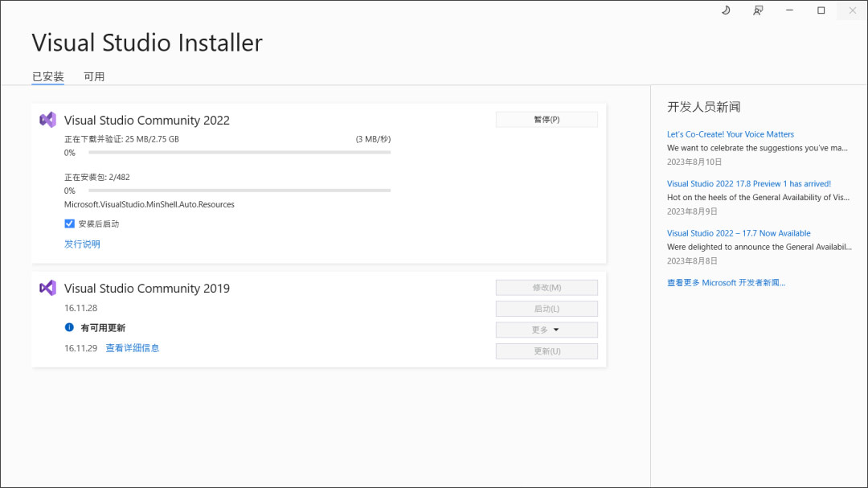Minimize the Visual Studio Installer window
Viewport: 868px width, 488px height.
pos(790,10)
